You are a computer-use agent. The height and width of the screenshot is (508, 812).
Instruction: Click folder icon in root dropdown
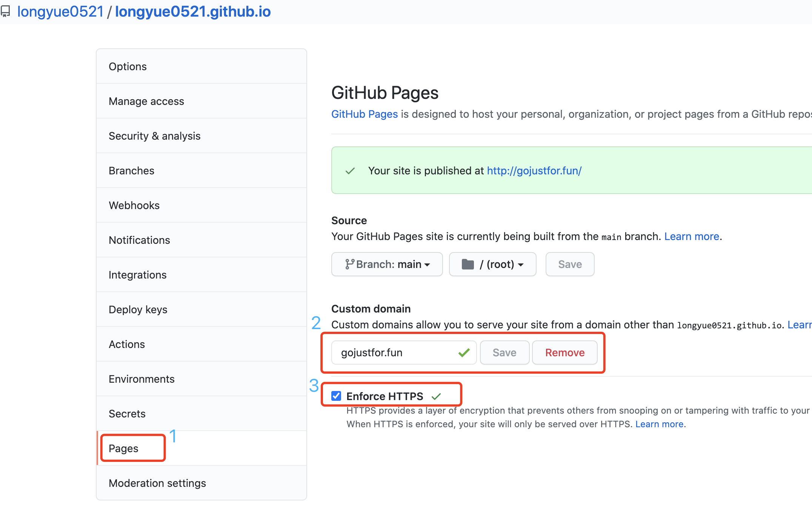[468, 264]
